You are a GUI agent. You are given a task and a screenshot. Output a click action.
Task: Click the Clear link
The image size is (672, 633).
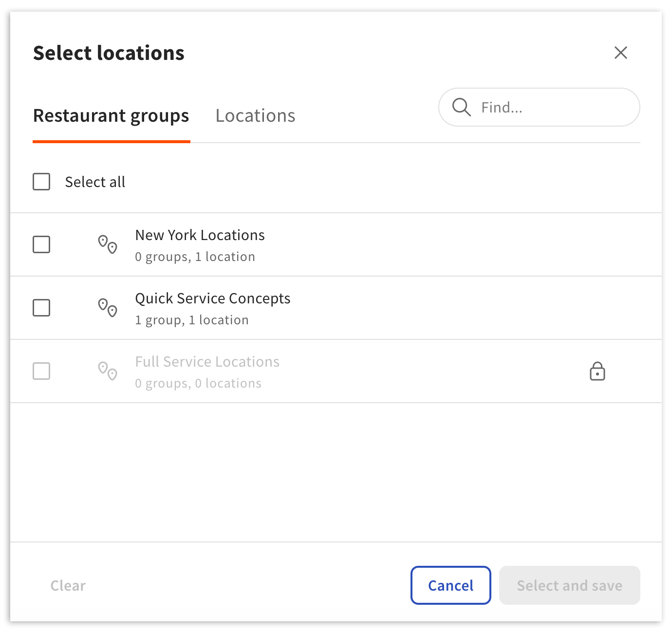tap(67, 585)
